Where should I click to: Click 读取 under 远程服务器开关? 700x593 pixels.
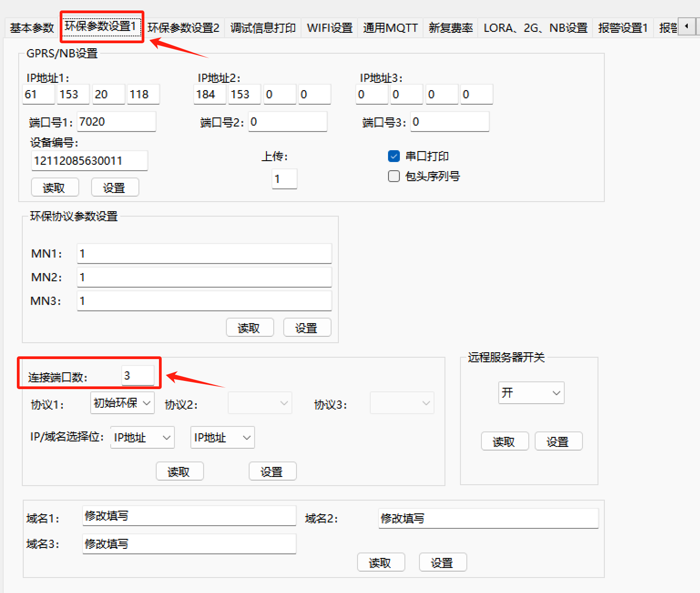[x=504, y=441]
